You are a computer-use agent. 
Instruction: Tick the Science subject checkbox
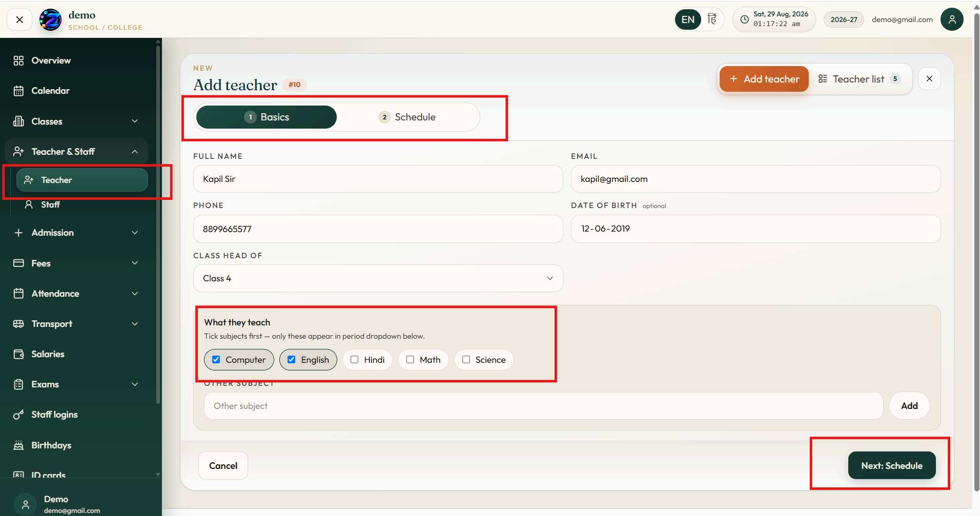point(466,360)
